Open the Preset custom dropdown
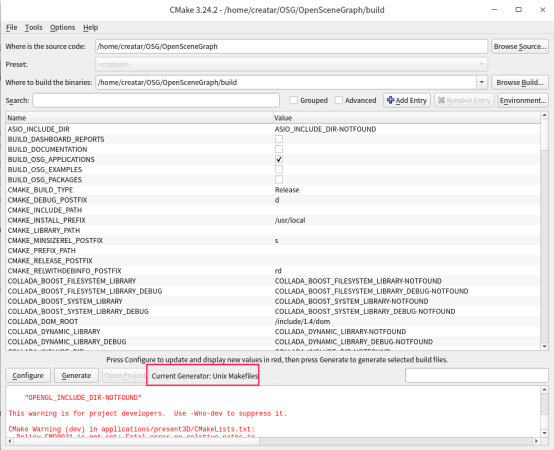The width and height of the screenshot is (554, 450). pos(291,64)
